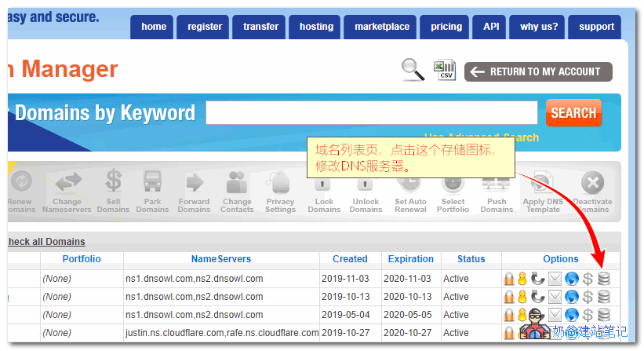Click the storage DNS icon in first row
The height and width of the screenshot is (351, 644).
tap(603, 278)
